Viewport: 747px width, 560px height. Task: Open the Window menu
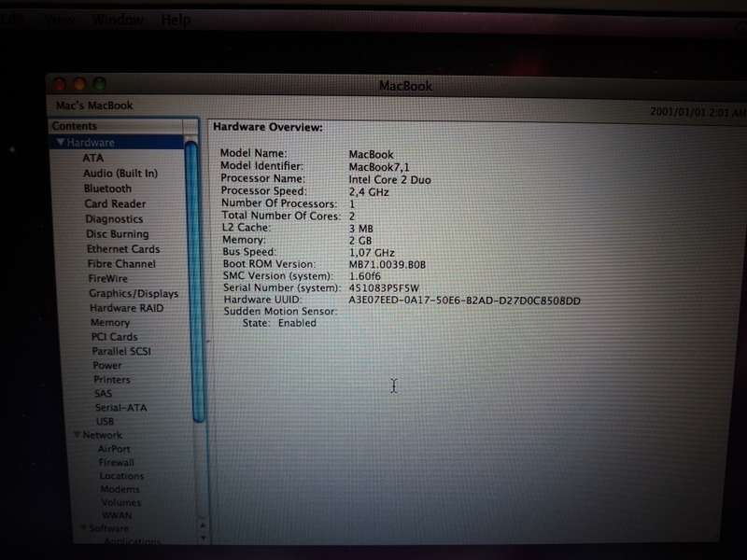(119, 20)
